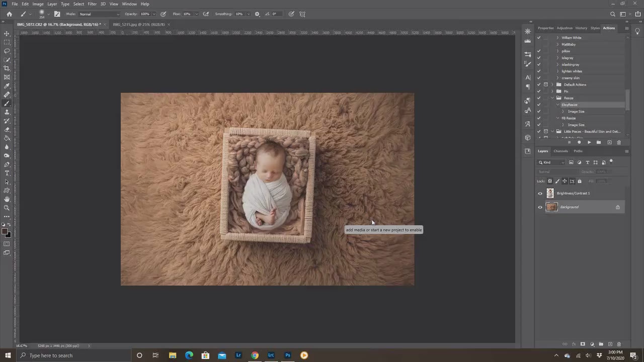Screen dimensions: 644x362
Task: Expand the William White action
Action: click(x=557, y=37)
